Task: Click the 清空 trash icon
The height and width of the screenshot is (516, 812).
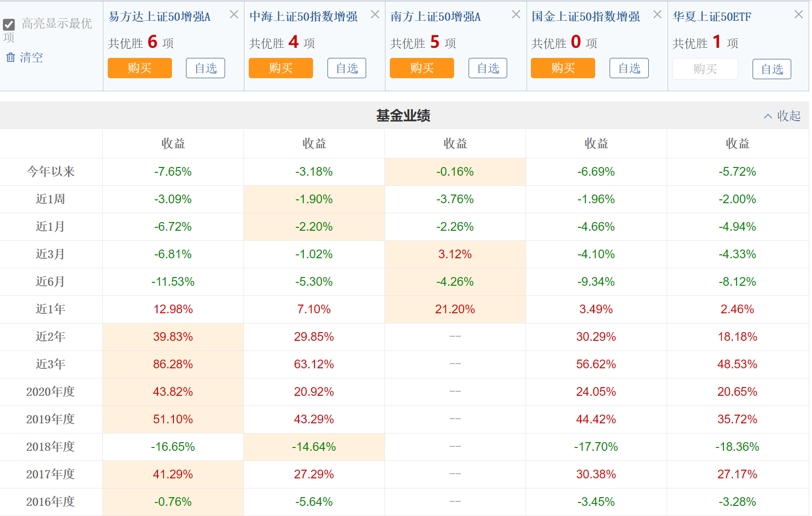Action: coord(11,57)
